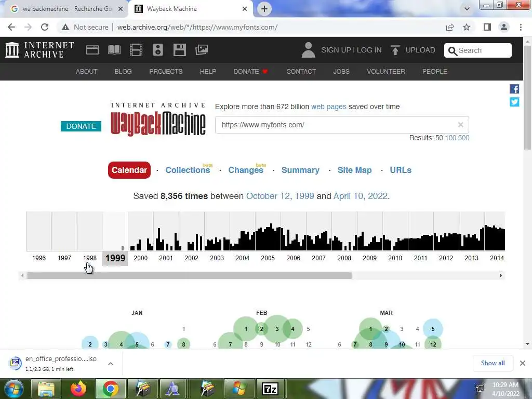Click the Internet Archive search field

tap(478, 50)
